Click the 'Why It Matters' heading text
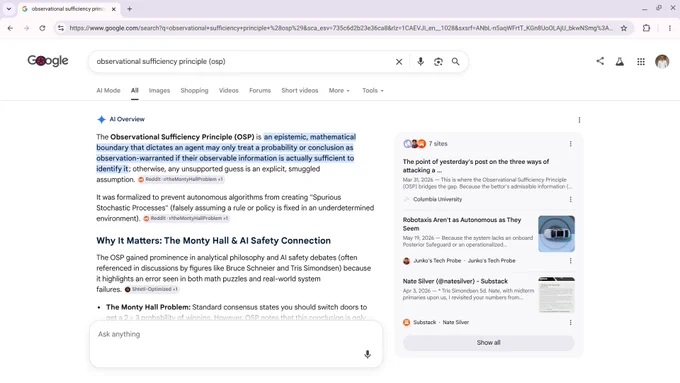 click(213, 241)
